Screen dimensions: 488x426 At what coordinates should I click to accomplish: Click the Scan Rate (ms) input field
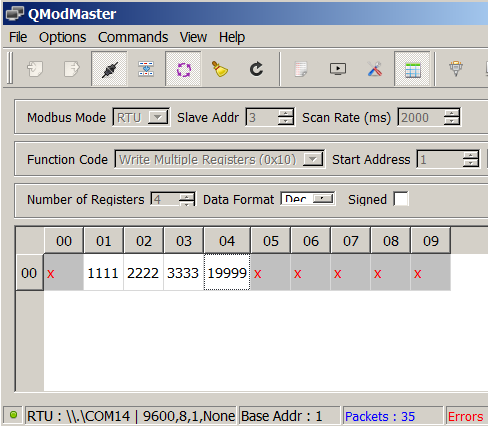coord(421,117)
